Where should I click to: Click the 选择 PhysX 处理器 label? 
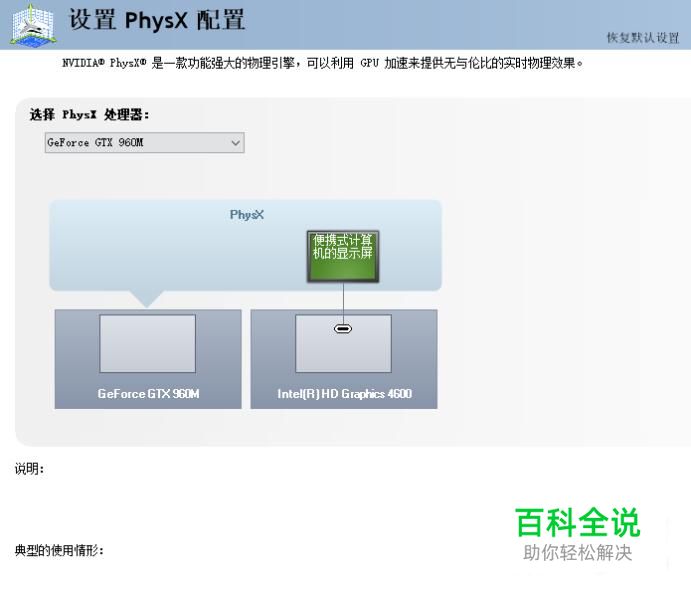[x=89, y=115]
